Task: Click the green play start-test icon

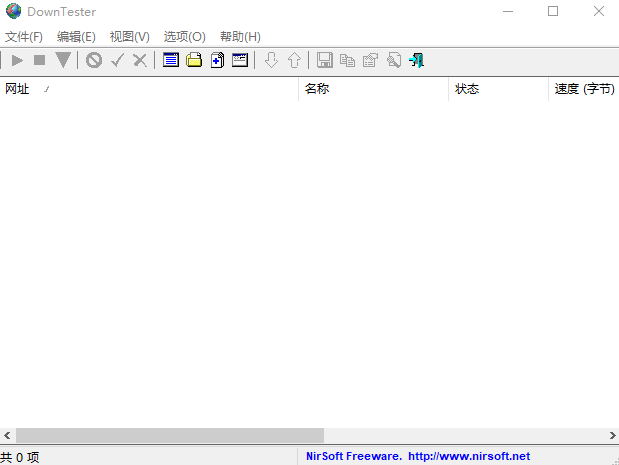Action: click(x=17, y=61)
